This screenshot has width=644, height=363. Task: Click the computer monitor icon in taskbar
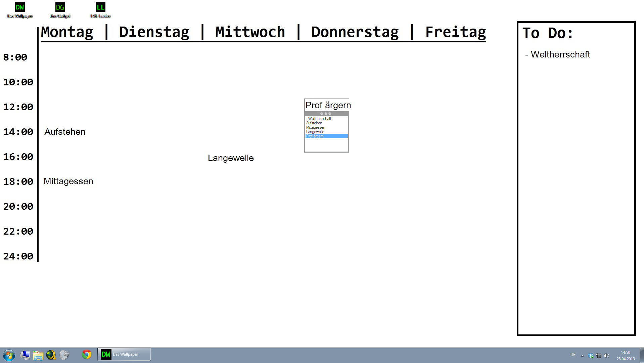click(25, 355)
